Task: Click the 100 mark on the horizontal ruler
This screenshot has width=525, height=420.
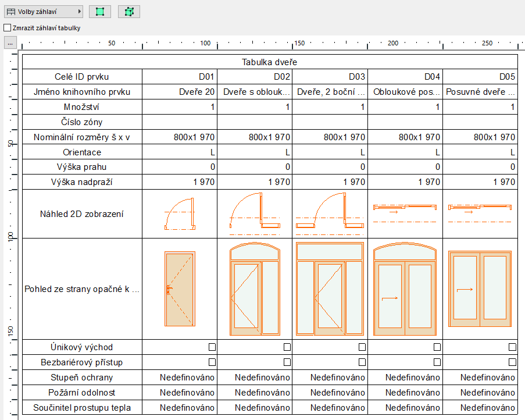Action: click(x=206, y=42)
